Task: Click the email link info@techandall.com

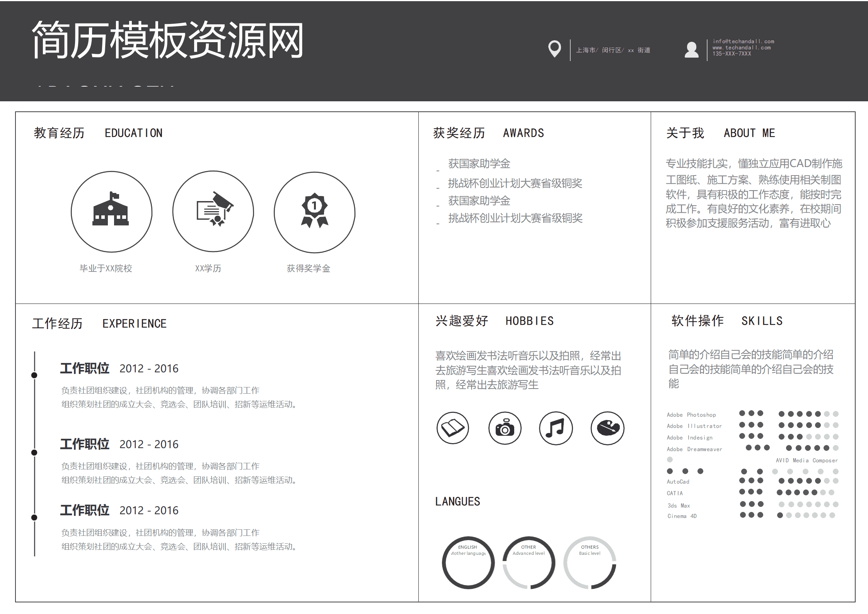Action: coord(743,41)
